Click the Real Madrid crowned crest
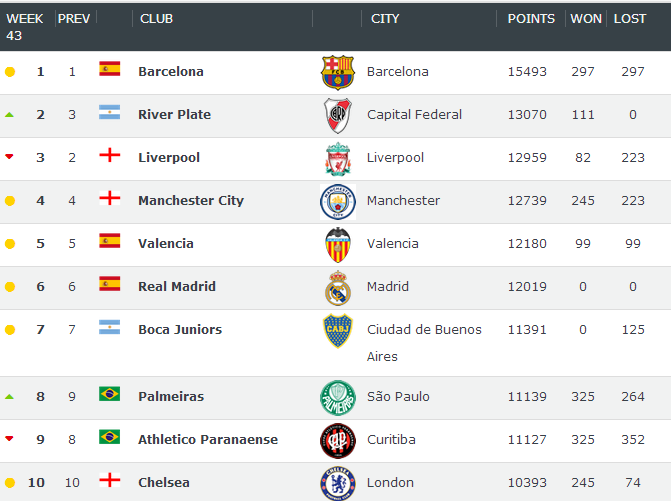Viewport: 671px width, 501px height. [x=338, y=288]
